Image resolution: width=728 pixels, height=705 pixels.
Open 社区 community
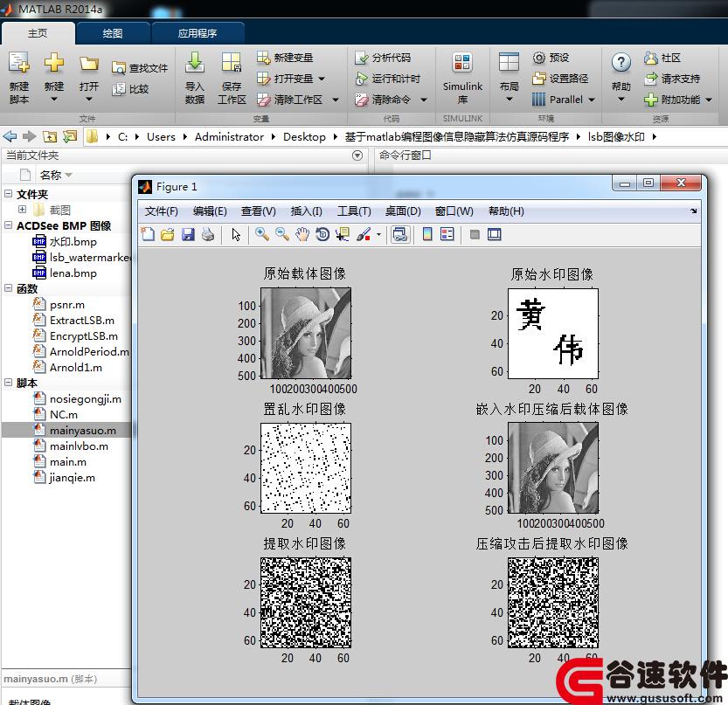662,58
